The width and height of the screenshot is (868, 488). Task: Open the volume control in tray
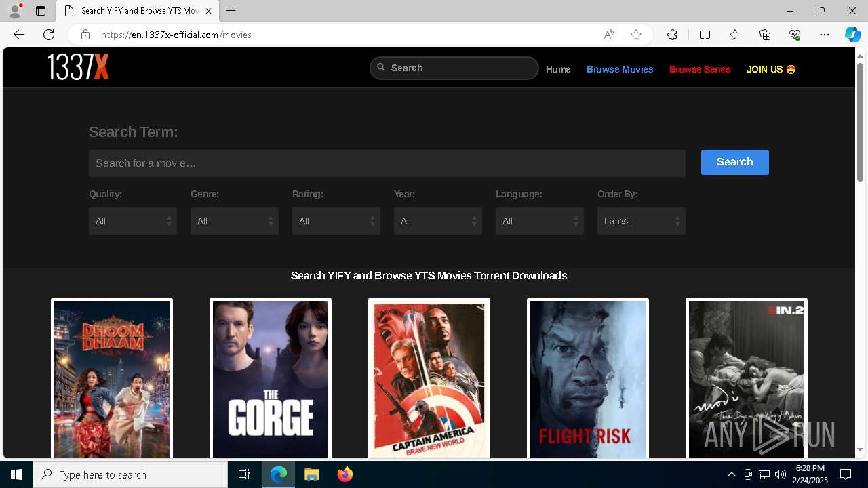[x=780, y=474]
